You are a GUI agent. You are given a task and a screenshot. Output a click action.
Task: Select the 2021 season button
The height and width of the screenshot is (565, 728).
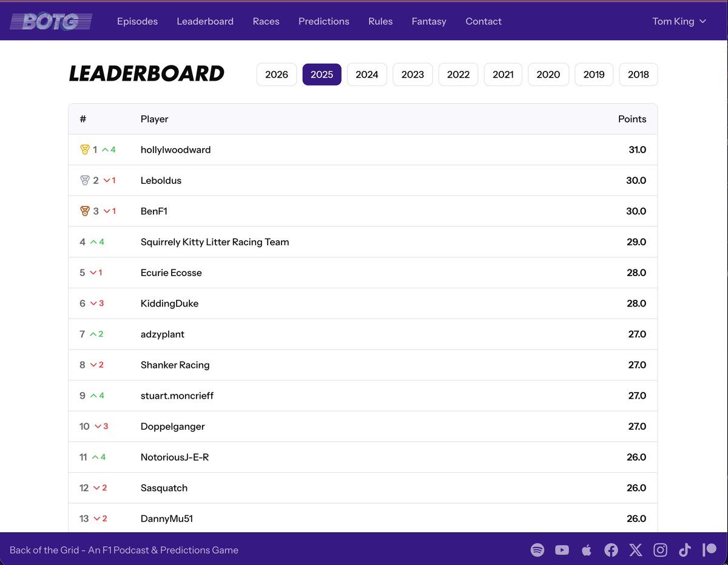tap(503, 75)
